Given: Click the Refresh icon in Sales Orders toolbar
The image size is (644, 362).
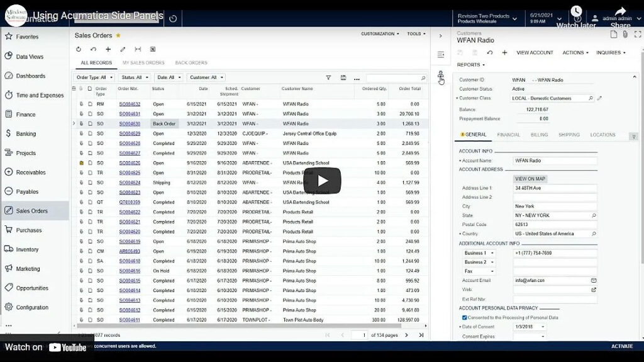Looking at the screenshot, I should click(x=79, y=49).
